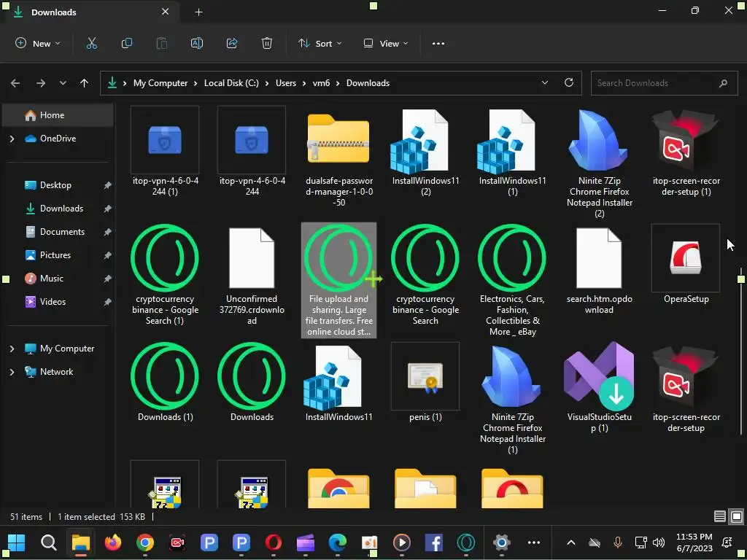Image resolution: width=747 pixels, height=560 pixels.
Task: Click the Share icon in toolbar
Action: click(x=232, y=43)
